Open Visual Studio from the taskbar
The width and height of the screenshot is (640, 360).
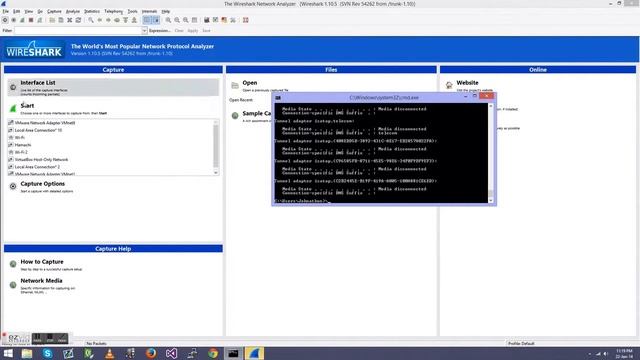[171, 353]
